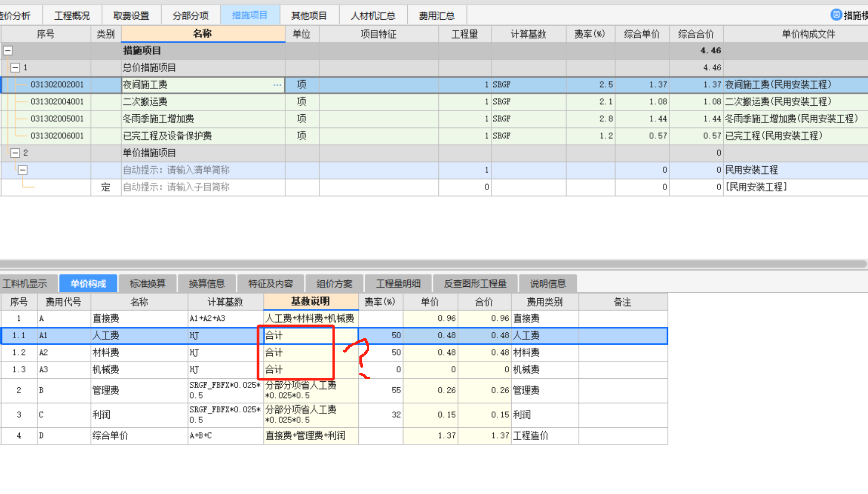The height and width of the screenshot is (494, 868).
Task: Click the 机械费 name cell
Action: tap(139, 370)
